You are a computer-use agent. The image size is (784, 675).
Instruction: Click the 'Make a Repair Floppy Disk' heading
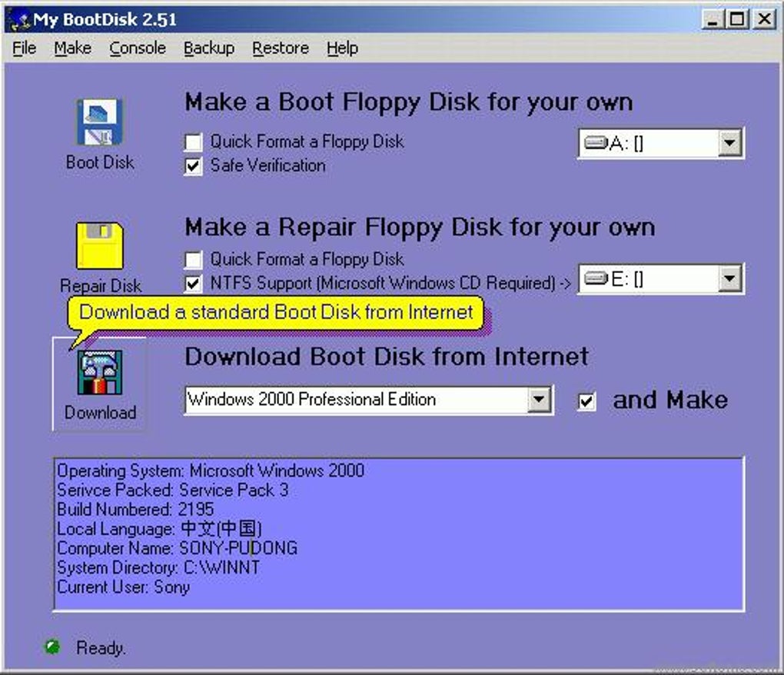(x=420, y=228)
